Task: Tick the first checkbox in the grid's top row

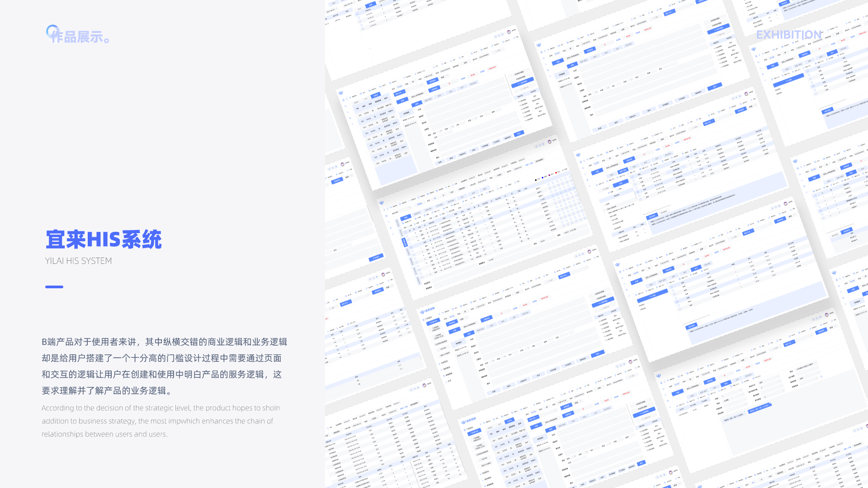Action: pos(548,184)
